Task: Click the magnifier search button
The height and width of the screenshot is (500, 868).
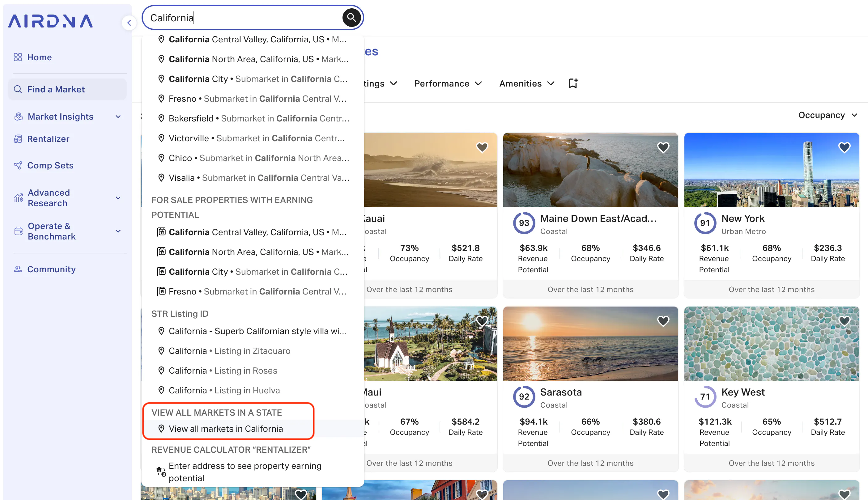Action: (x=351, y=18)
